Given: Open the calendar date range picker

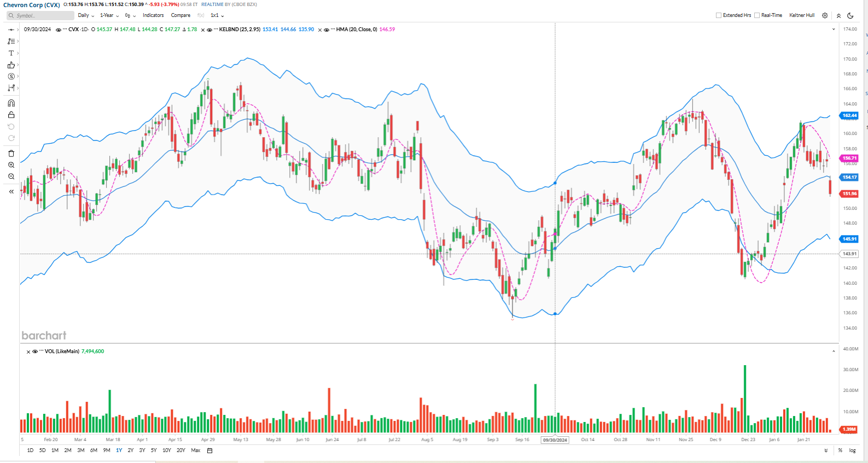Looking at the screenshot, I should click(209, 450).
